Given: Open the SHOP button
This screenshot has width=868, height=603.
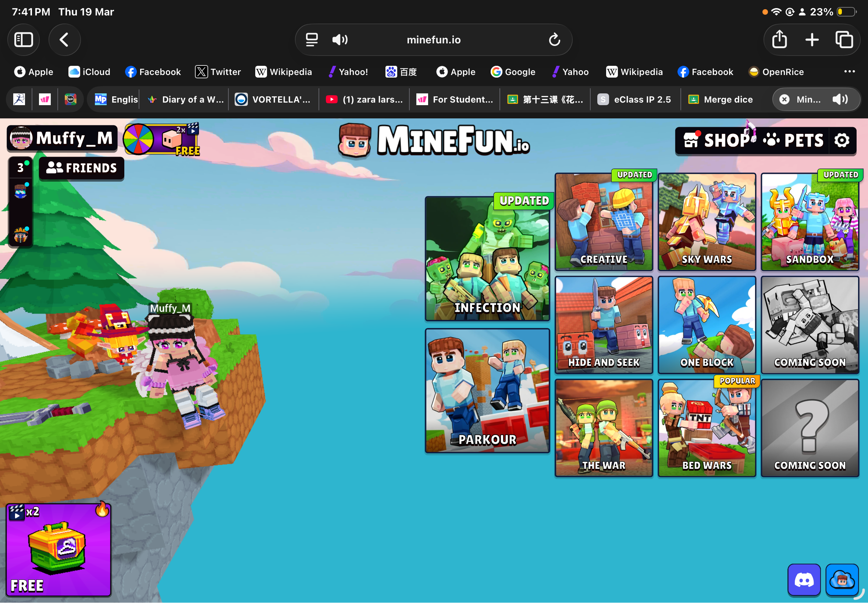Looking at the screenshot, I should pos(716,140).
